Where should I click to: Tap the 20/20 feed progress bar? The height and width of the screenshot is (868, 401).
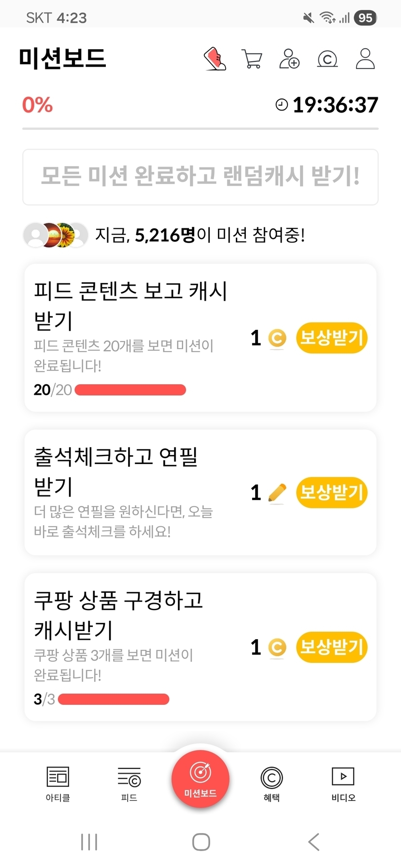(130, 390)
